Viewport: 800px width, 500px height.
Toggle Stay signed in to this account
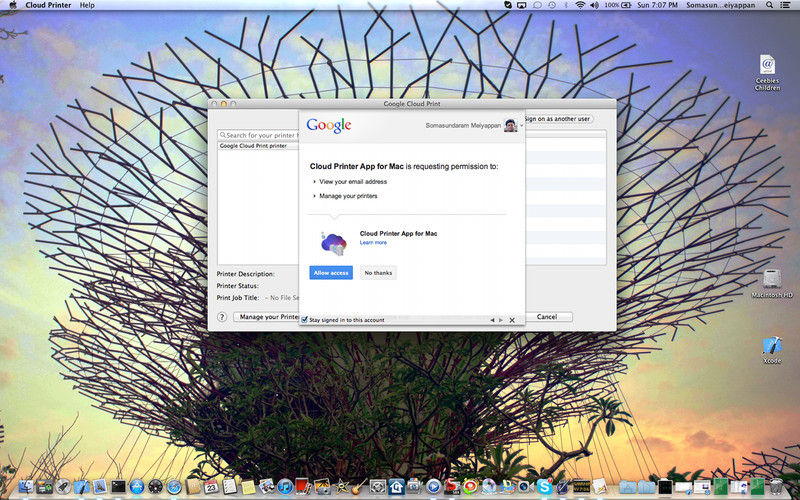(305, 320)
